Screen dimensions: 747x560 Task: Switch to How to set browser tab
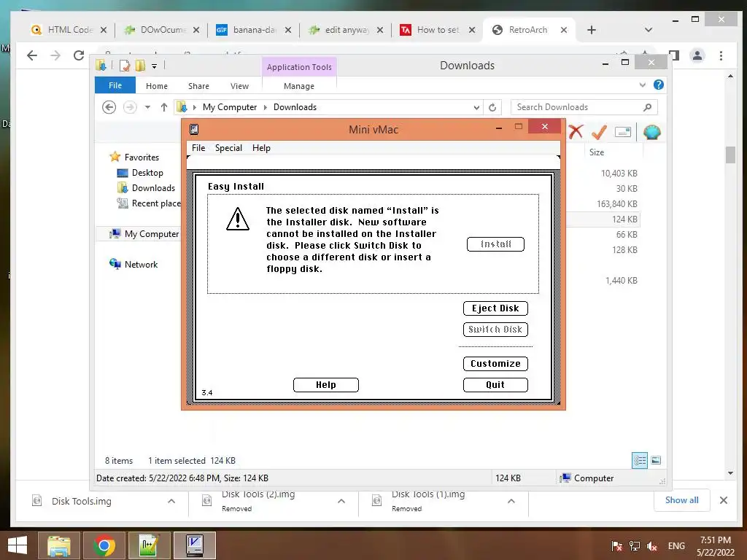click(x=438, y=29)
